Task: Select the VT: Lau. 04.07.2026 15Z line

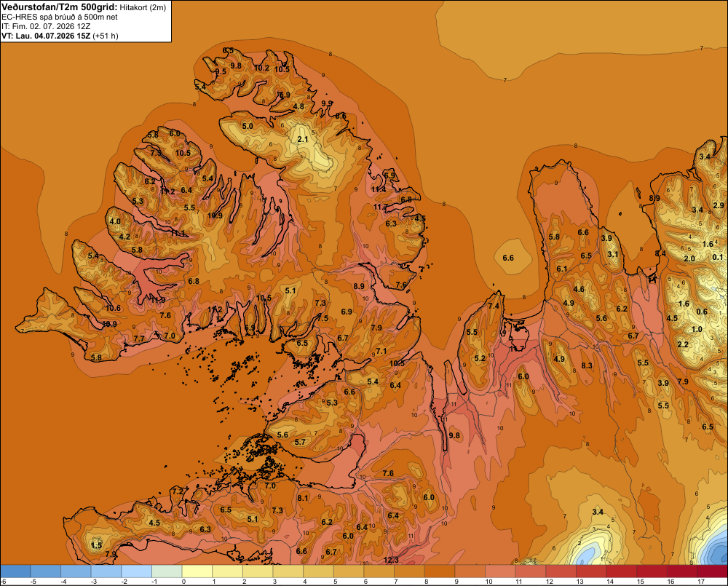Action: [60, 36]
